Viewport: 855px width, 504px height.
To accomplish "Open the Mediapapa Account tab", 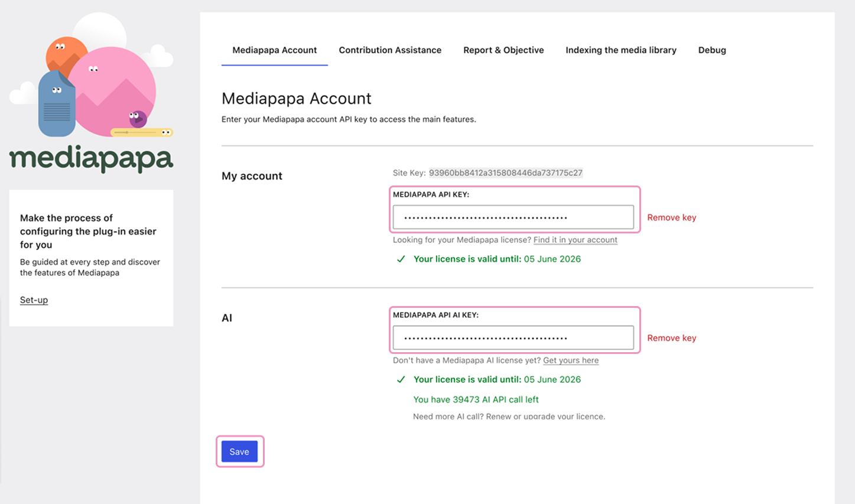I will [x=274, y=50].
